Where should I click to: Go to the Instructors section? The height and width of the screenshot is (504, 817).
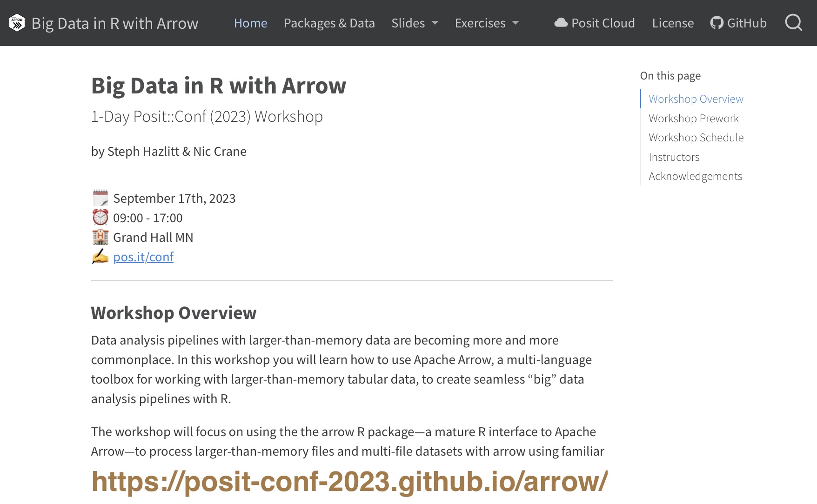point(674,157)
